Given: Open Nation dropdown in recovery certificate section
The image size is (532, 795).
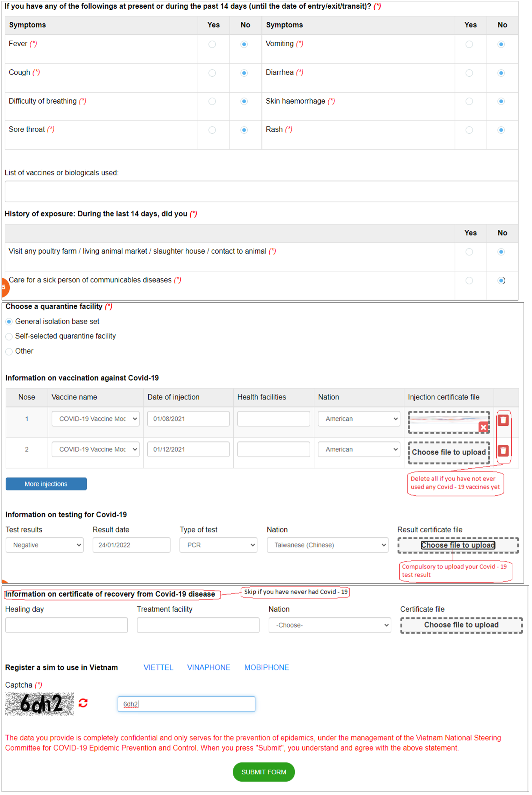Looking at the screenshot, I should pyautogui.click(x=329, y=625).
